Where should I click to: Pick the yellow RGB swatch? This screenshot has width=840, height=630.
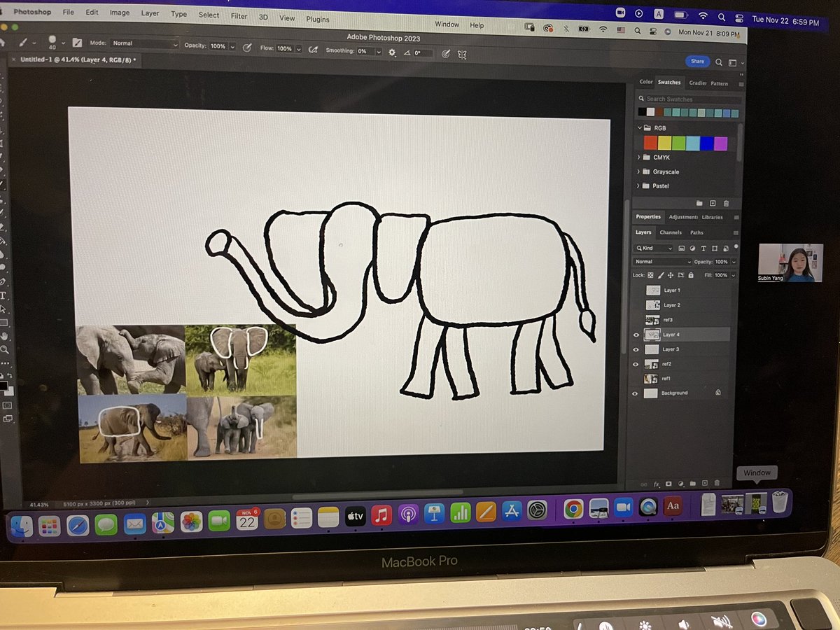pyautogui.click(x=664, y=143)
